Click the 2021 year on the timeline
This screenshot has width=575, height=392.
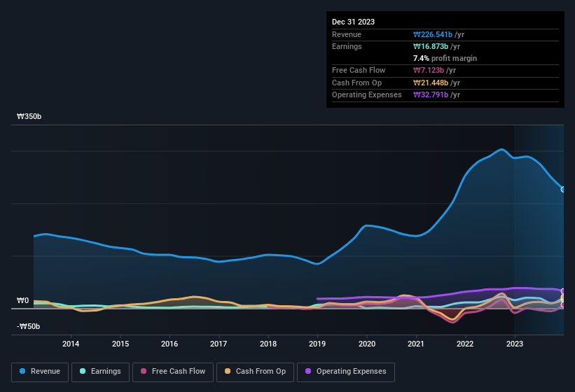tap(416, 344)
